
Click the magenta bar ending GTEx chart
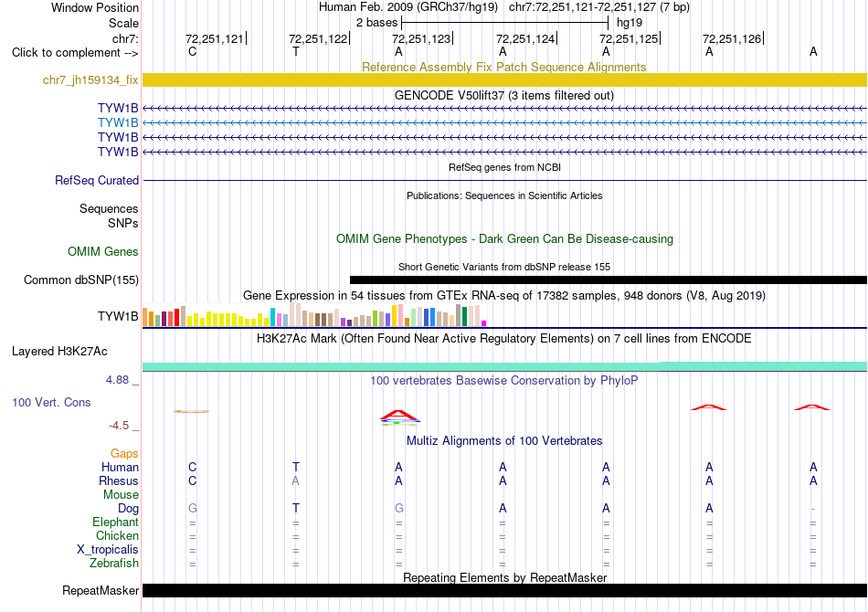484,323
